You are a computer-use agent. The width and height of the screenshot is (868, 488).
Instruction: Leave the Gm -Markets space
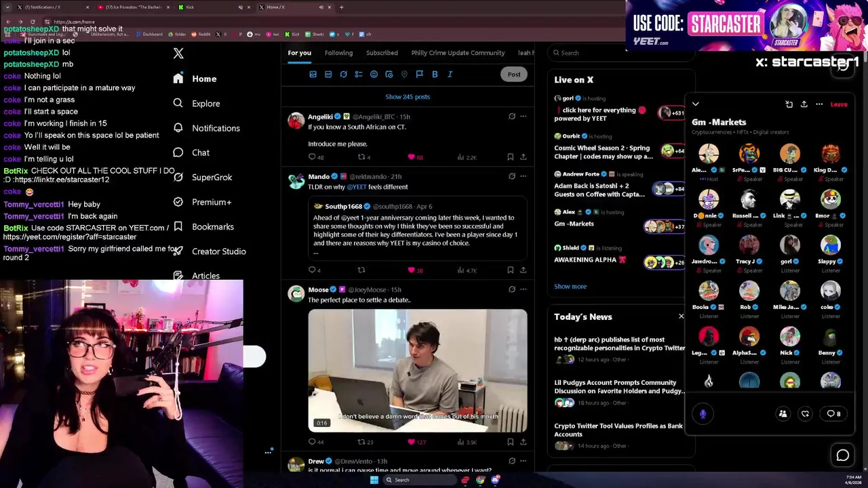tap(839, 104)
